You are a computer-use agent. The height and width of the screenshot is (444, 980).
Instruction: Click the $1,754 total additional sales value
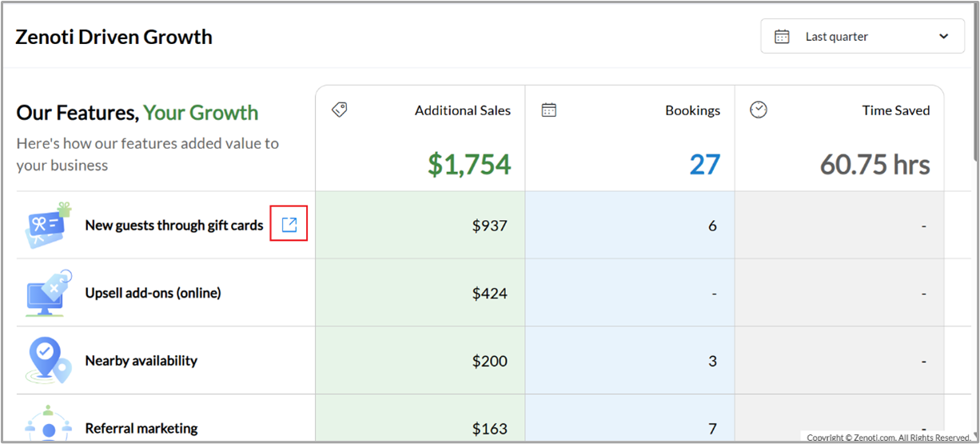tap(469, 164)
